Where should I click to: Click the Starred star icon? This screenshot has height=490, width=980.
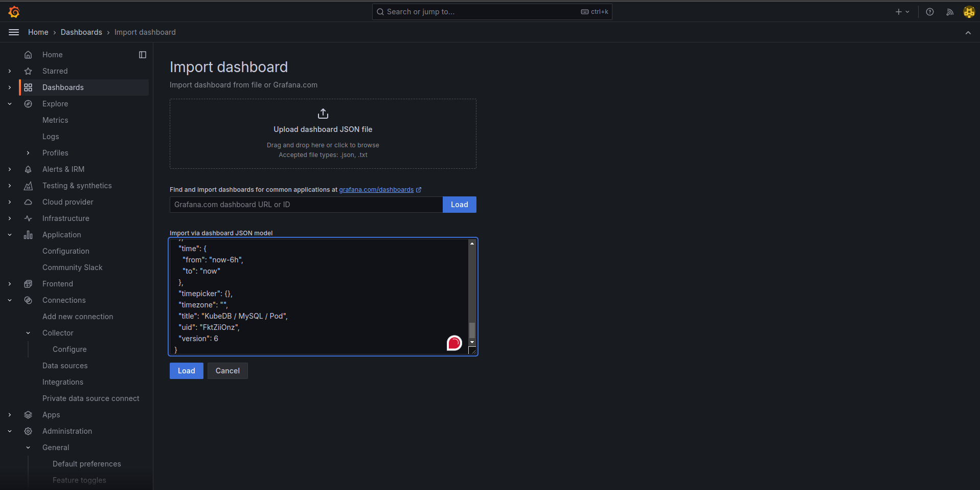coord(28,71)
